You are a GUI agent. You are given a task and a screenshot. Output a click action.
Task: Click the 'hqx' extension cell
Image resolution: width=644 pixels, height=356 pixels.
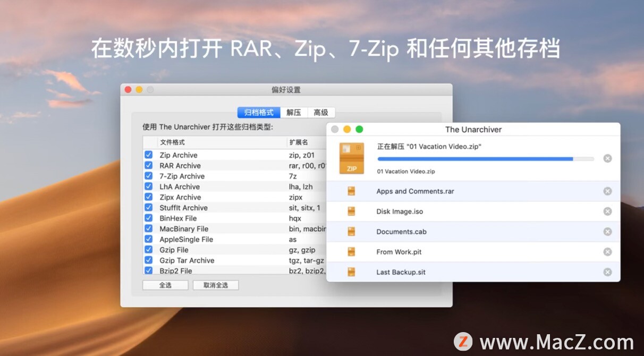(x=295, y=218)
